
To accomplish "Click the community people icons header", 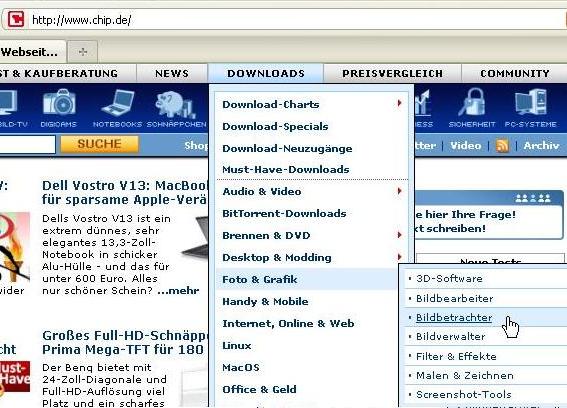I will (533, 198).
